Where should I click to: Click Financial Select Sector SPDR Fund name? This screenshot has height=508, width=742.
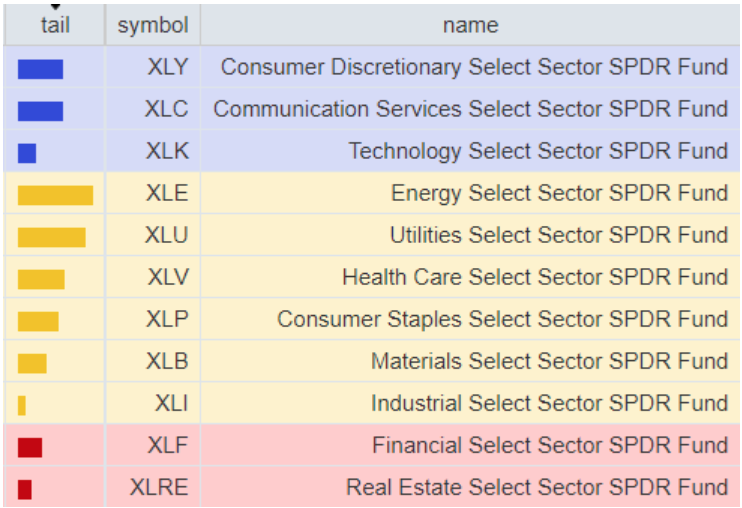(x=550, y=445)
